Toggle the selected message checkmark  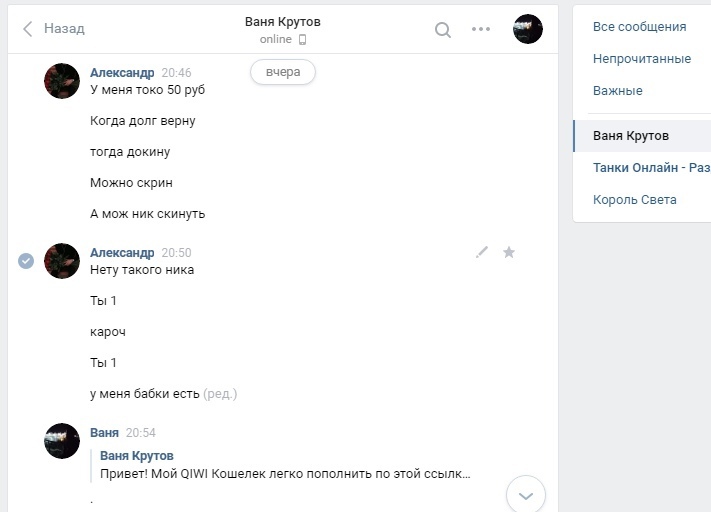26,260
